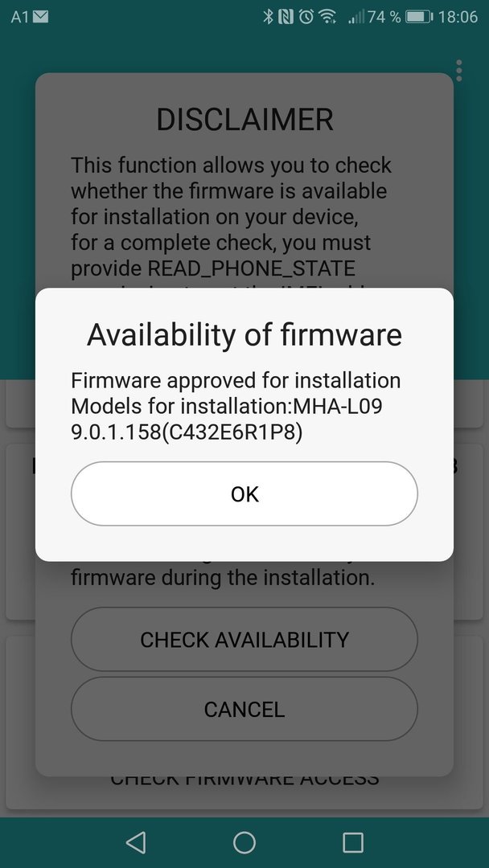Tap the recent apps square icon
489x868 pixels.
tap(353, 842)
